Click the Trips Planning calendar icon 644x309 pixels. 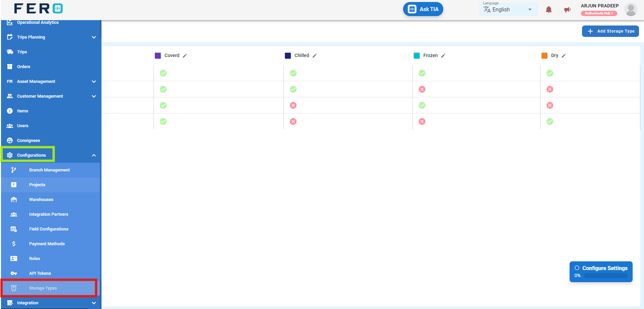tap(10, 37)
